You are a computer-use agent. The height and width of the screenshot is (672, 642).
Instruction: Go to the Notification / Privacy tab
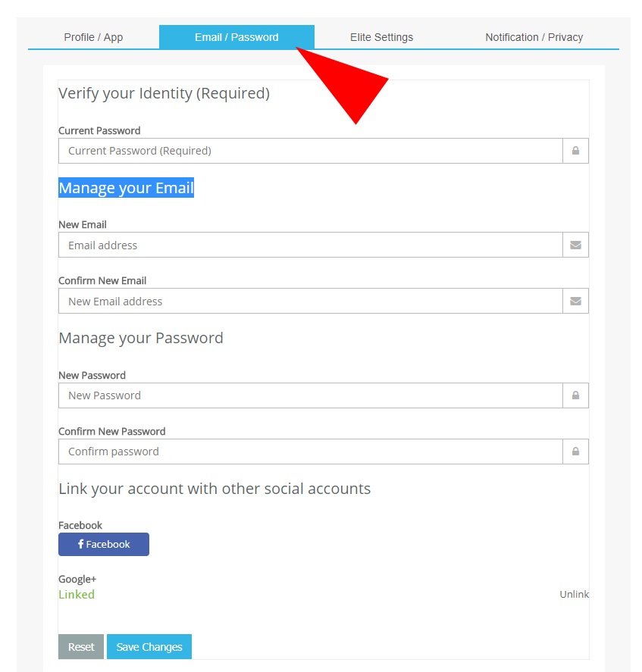click(x=534, y=37)
